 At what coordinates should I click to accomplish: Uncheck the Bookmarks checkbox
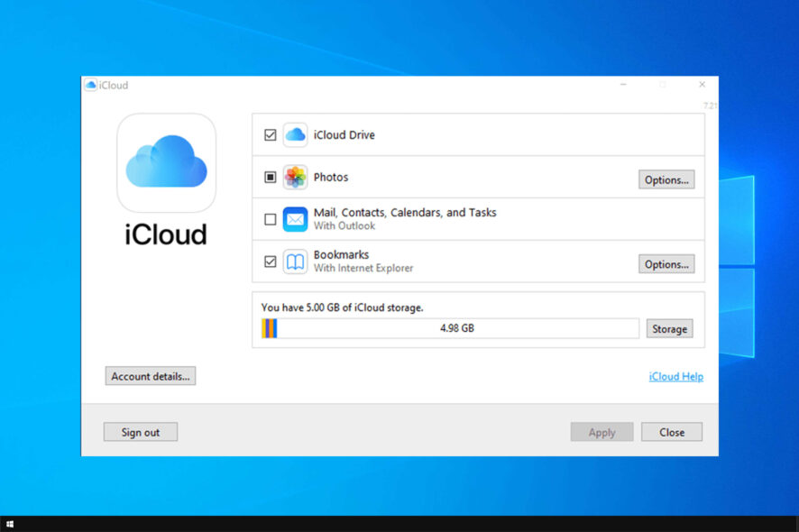coord(270,261)
